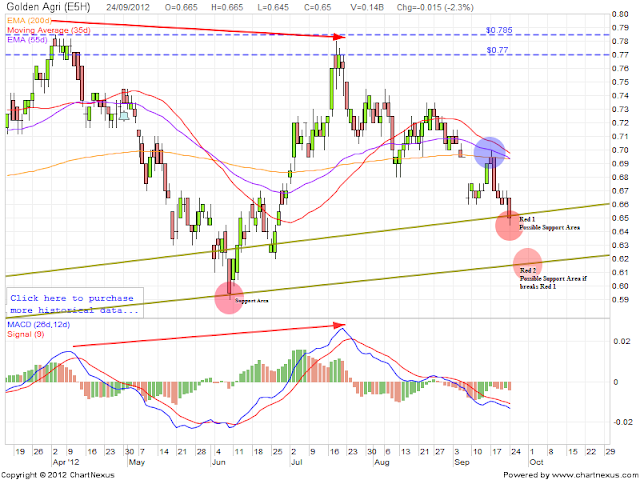Image resolution: width=640 pixels, height=480 pixels.
Task: Select the 'Golden Agri (E5H)' chart title
Action: pyautogui.click(x=49, y=7)
